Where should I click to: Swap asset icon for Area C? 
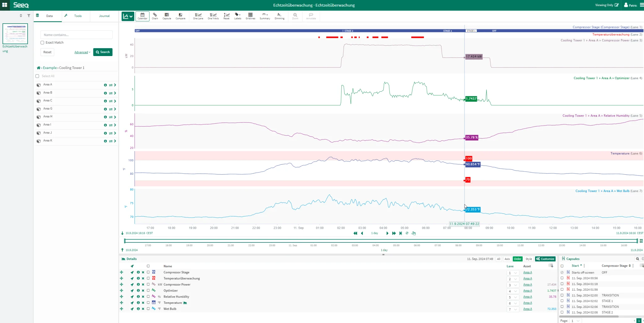111,101
